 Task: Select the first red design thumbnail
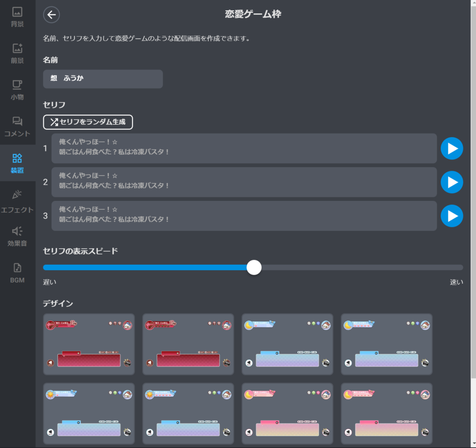pyautogui.click(x=89, y=344)
